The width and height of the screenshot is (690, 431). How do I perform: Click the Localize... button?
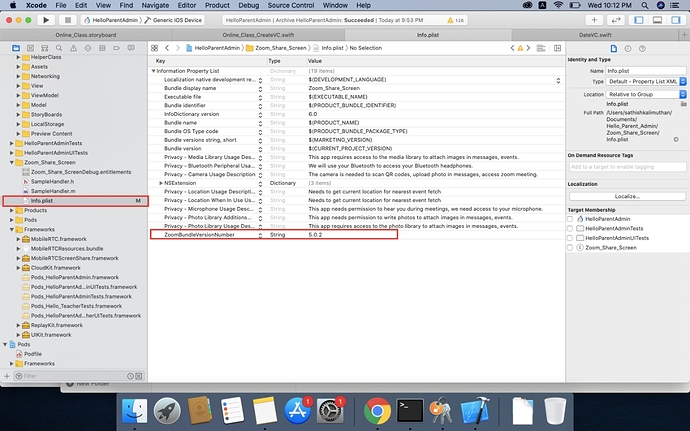click(627, 196)
